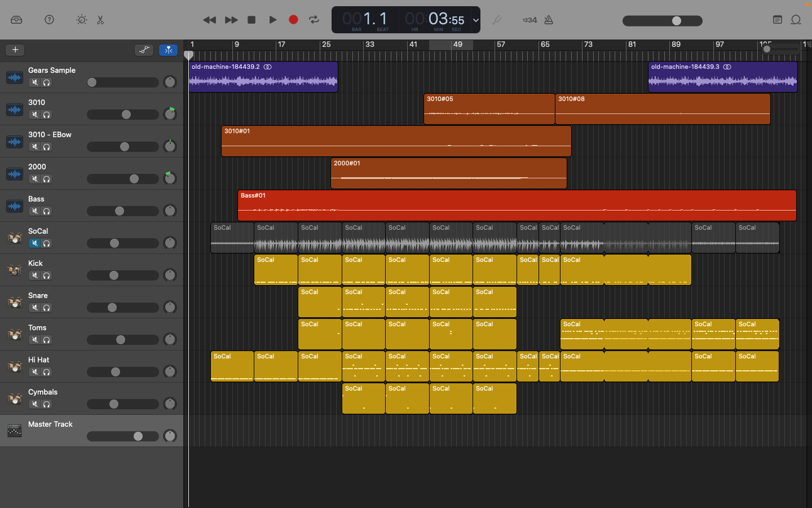Expand the LCD display mode chevron
Screen dimensions: 812x508
pyautogui.click(x=475, y=20)
